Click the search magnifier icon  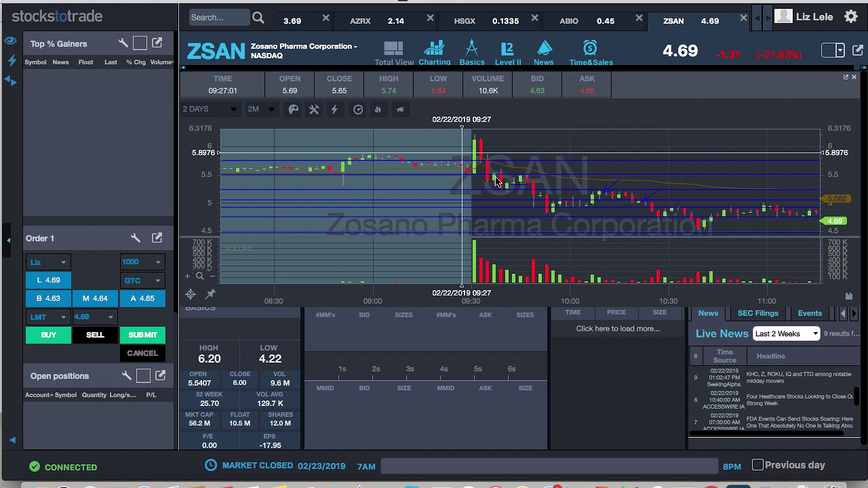click(x=258, y=18)
